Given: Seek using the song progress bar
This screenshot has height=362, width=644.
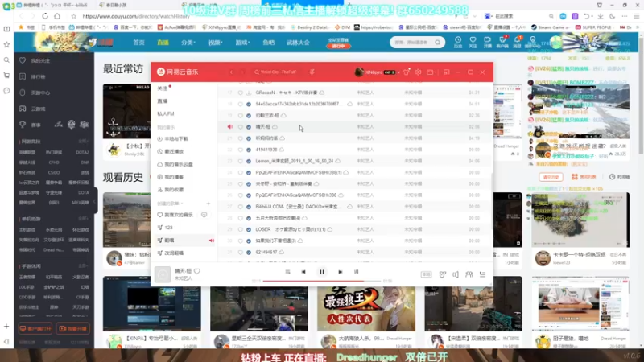Looking at the screenshot, I should 321,281.
